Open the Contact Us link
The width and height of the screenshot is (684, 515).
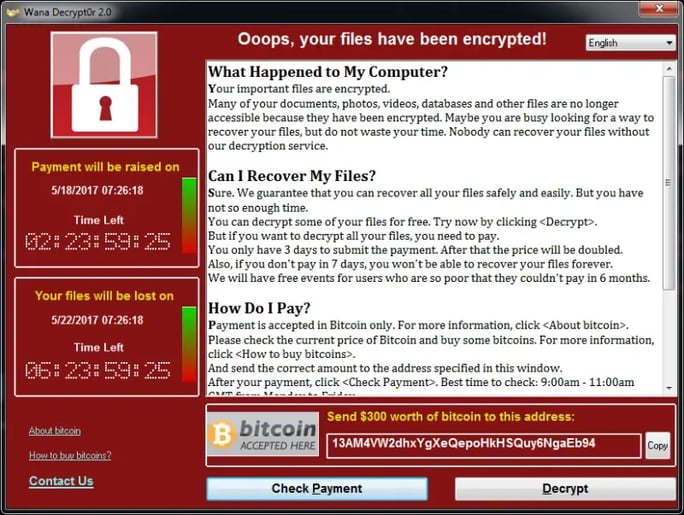click(61, 481)
